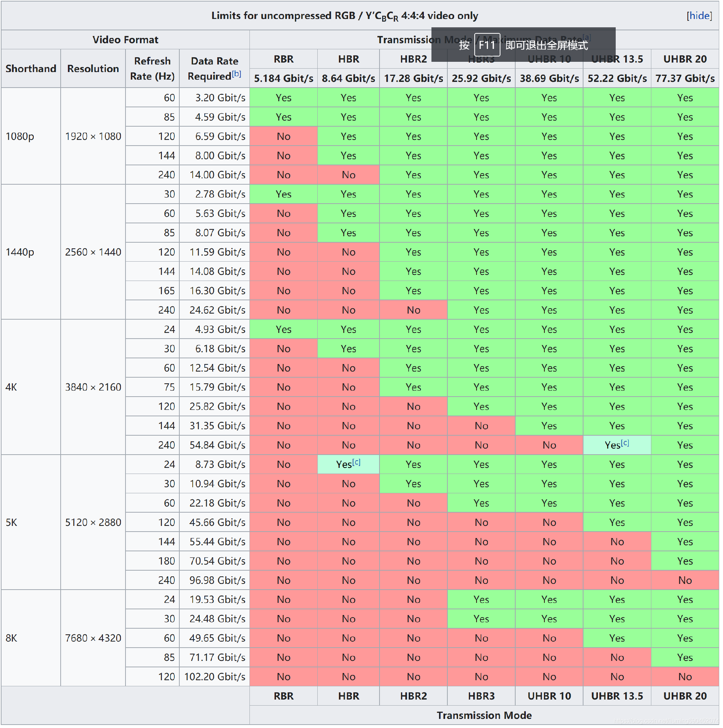Click the 11.59 Gbit/s cell
This screenshot has height=728, width=723.
214,252
